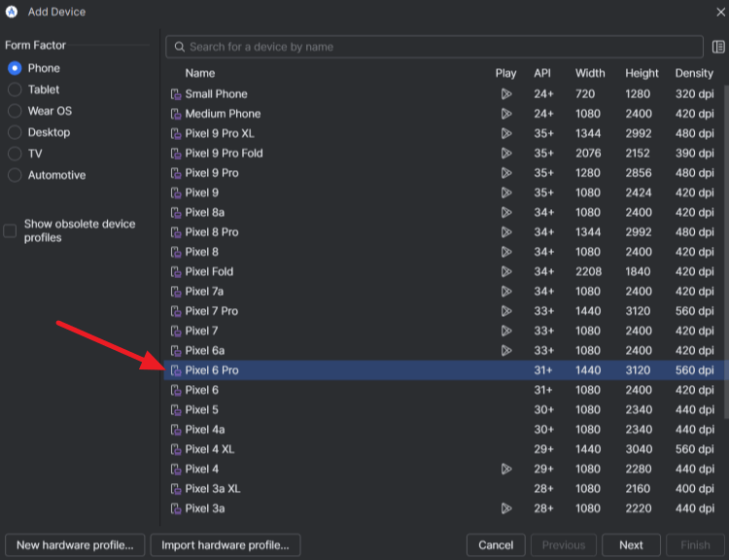Click 3040 height value of Pixel 4 XL
Viewport: 729px width, 560px height.
click(x=639, y=449)
